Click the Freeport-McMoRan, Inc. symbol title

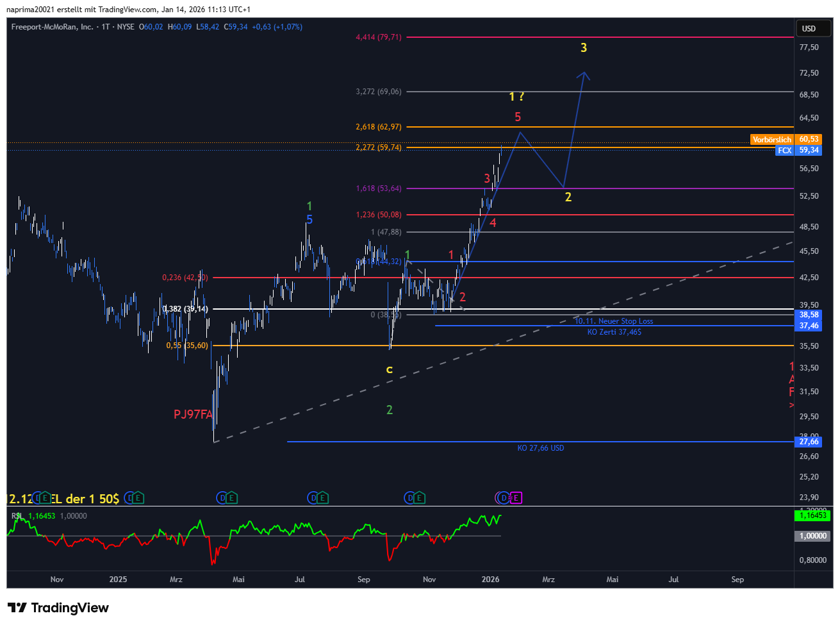[52, 27]
